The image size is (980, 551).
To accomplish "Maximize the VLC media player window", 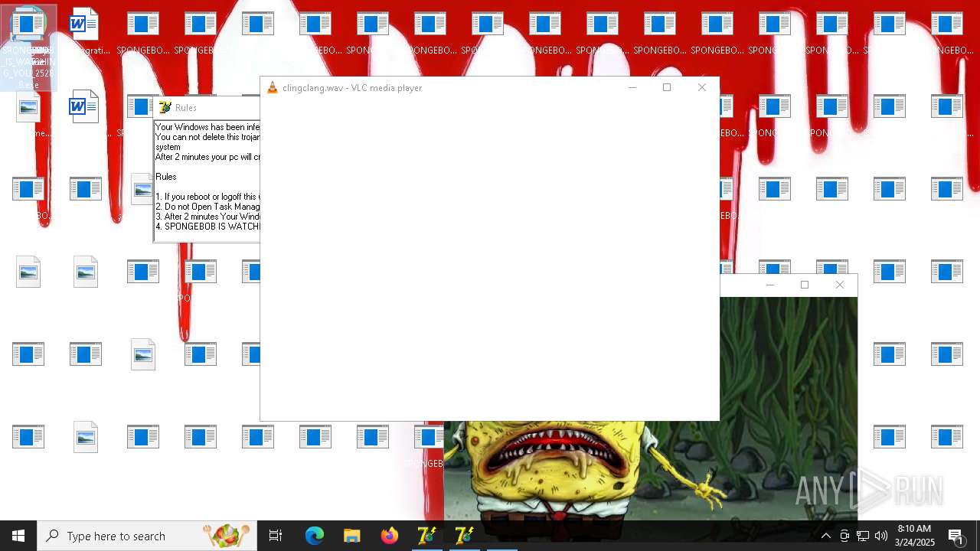I will click(x=667, y=87).
